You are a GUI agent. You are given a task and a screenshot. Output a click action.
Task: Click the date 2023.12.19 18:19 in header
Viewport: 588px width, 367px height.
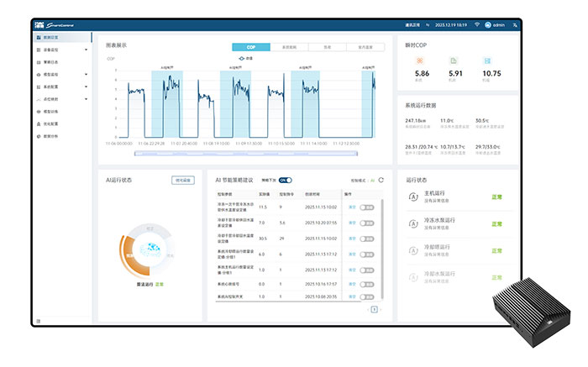[451, 25]
